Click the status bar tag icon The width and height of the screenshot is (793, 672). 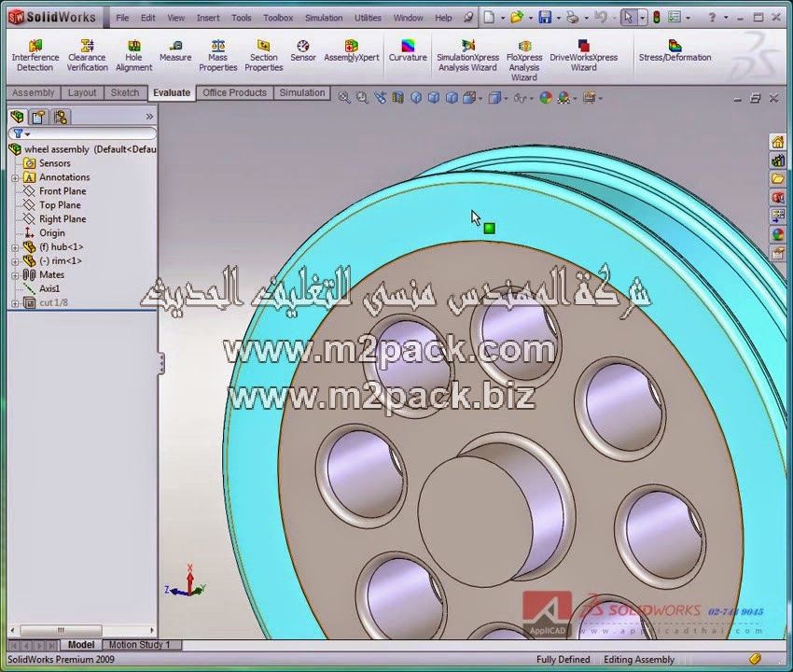point(756,659)
